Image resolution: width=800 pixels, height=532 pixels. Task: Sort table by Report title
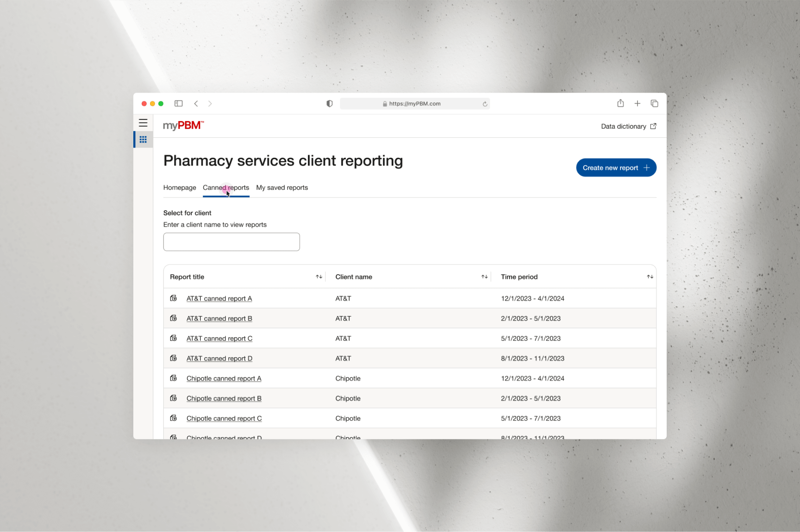[319, 277]
